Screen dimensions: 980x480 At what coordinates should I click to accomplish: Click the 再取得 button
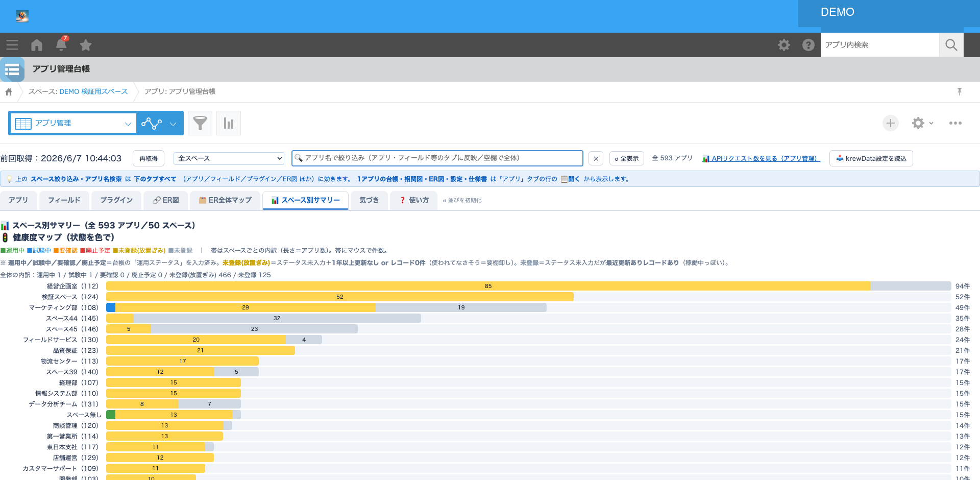(149, 158)
